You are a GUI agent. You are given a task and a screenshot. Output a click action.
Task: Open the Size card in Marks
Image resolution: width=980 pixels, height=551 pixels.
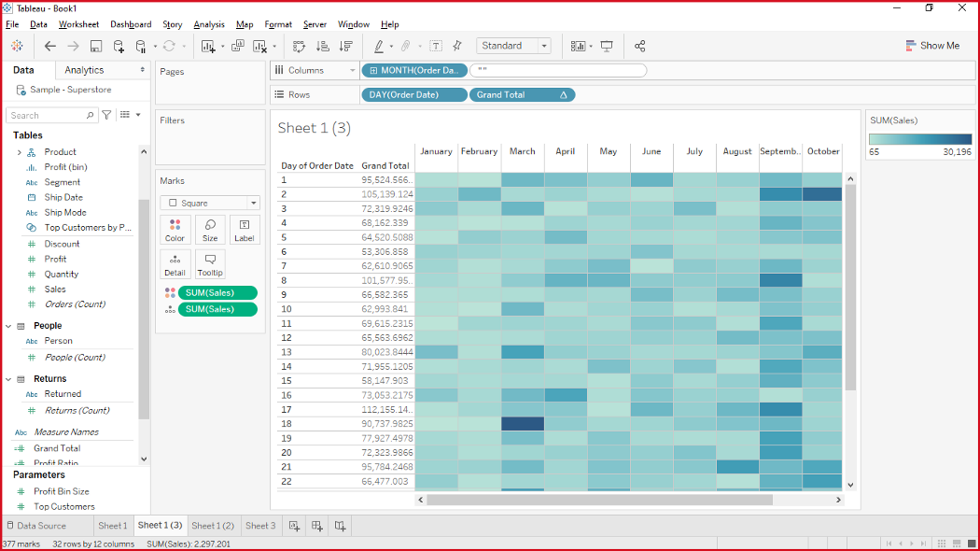pyautogui.click(x=210, y=230)
